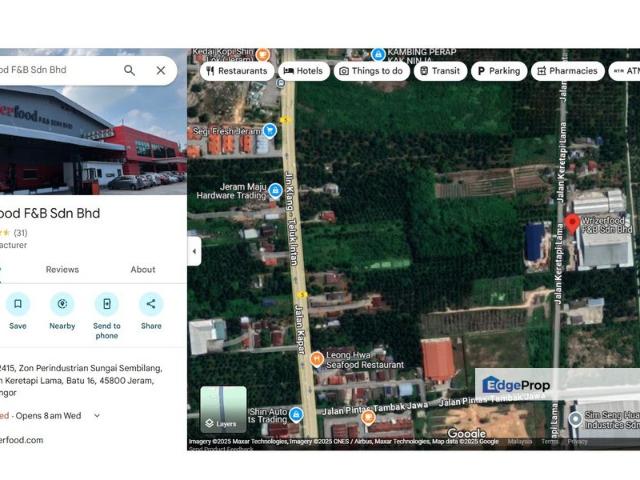Show Pharmacies on the map
This screenshot has width=640, height=480.
coord(568,71)
